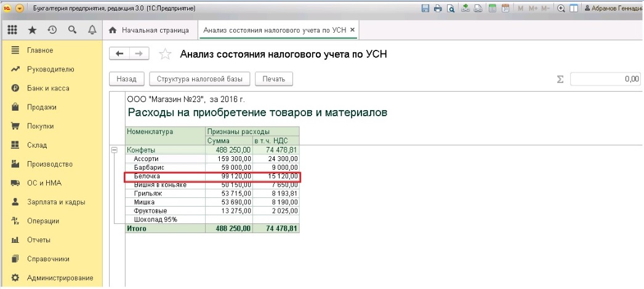Close the Анализ состояния налогового учета tab
Image resolution: width=644 pixels, height=289 pixels.
click(353, 30)
